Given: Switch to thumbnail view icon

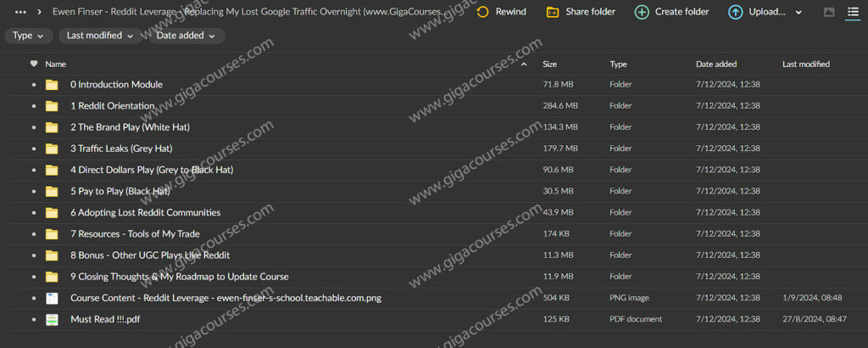Looking at the screenshot, I should (829, 12).
